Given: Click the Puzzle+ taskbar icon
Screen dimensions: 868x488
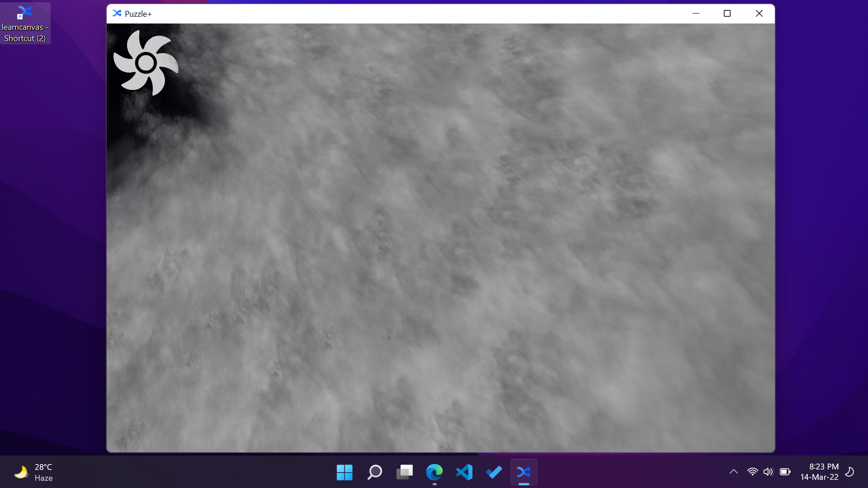Looking at the screenshot, I should (524, 472).
